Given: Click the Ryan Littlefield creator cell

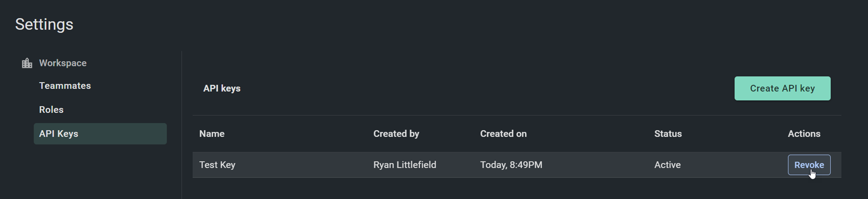Looking at the screenshot, I should point(404,165).
